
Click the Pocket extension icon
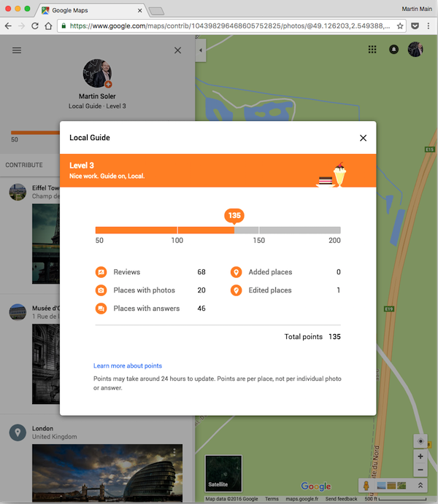(415, 26)
